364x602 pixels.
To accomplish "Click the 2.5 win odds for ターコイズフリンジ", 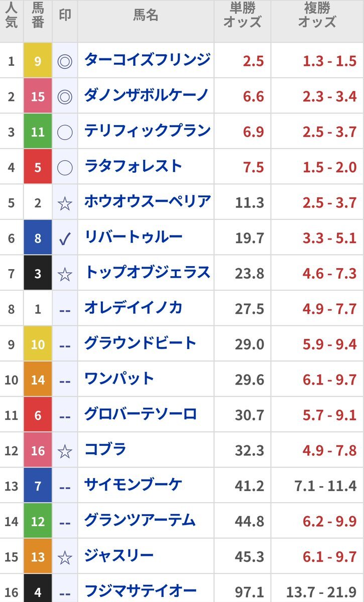I will pyautogui.click(x=254, y=61).
